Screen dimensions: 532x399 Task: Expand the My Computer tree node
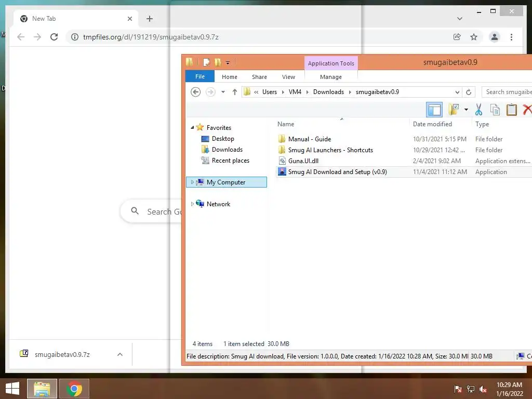tap(192, 182)
